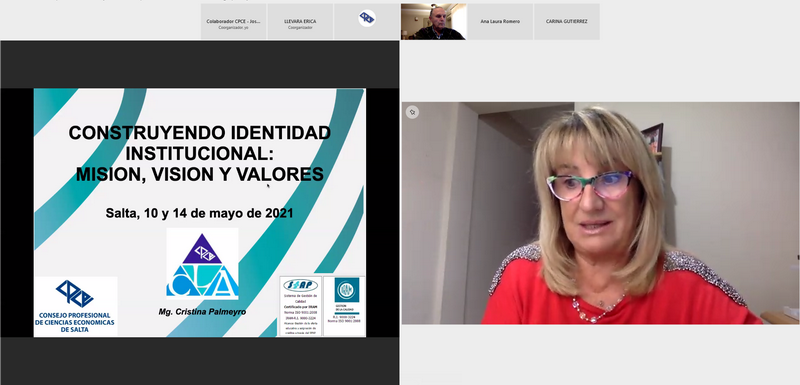Select the CARINA GUTIERREZ participant tile
Viewport: 800px width, 385px height.
[566, 21]
